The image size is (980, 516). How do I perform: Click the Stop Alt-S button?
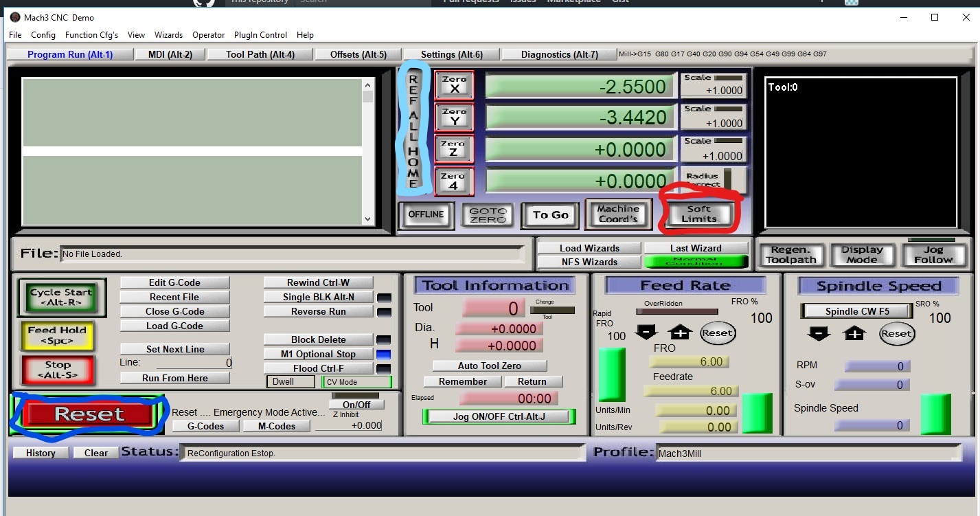point(58,370)
